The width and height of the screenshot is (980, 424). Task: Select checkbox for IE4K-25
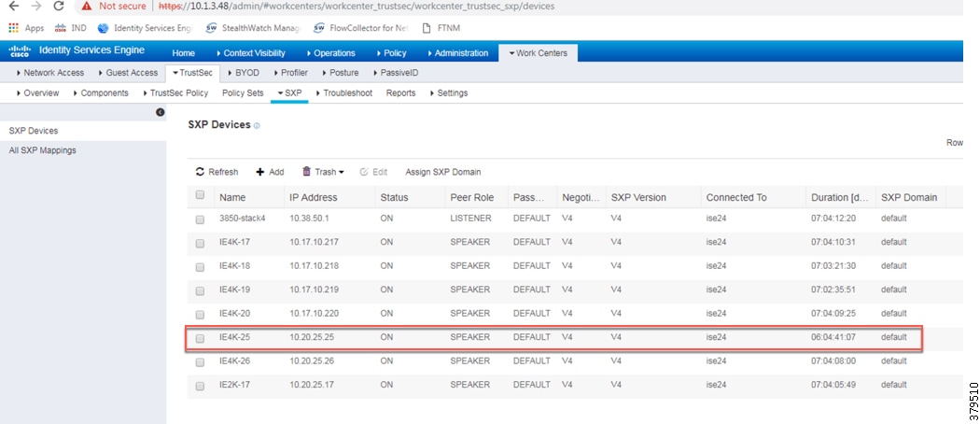click(200, 338)
